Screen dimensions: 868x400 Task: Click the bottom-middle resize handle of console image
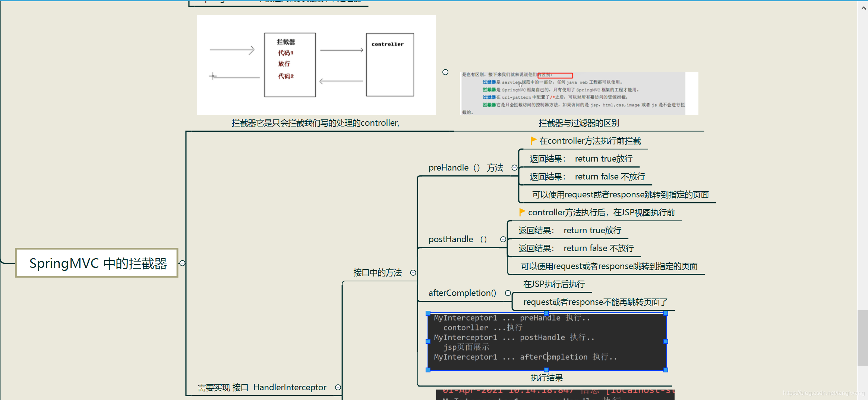546,370
